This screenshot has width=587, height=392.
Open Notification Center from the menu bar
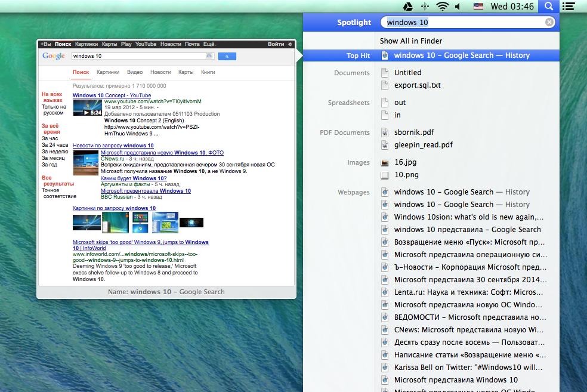tap(569, 7)
